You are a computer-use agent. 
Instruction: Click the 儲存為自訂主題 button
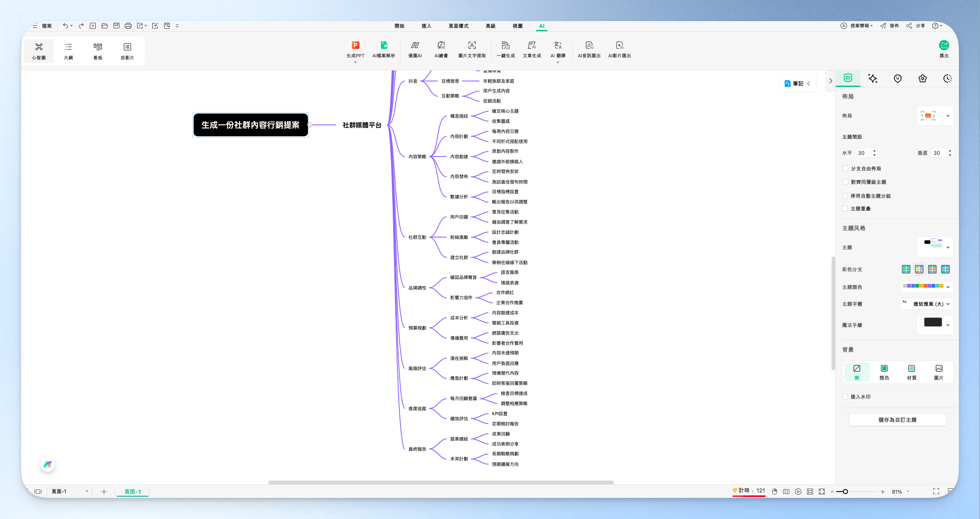pos(897,420)
